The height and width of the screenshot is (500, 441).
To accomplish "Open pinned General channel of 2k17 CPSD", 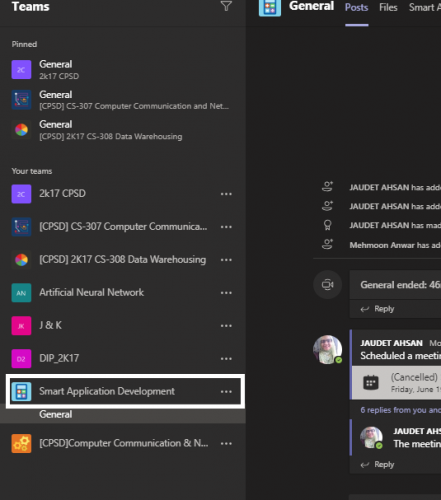I will coord(123,70).
